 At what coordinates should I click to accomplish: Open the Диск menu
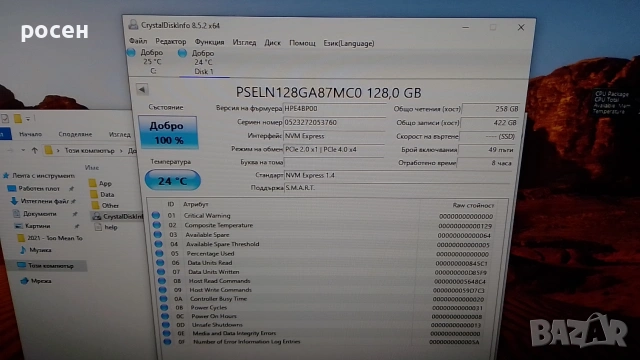(272, 43)
